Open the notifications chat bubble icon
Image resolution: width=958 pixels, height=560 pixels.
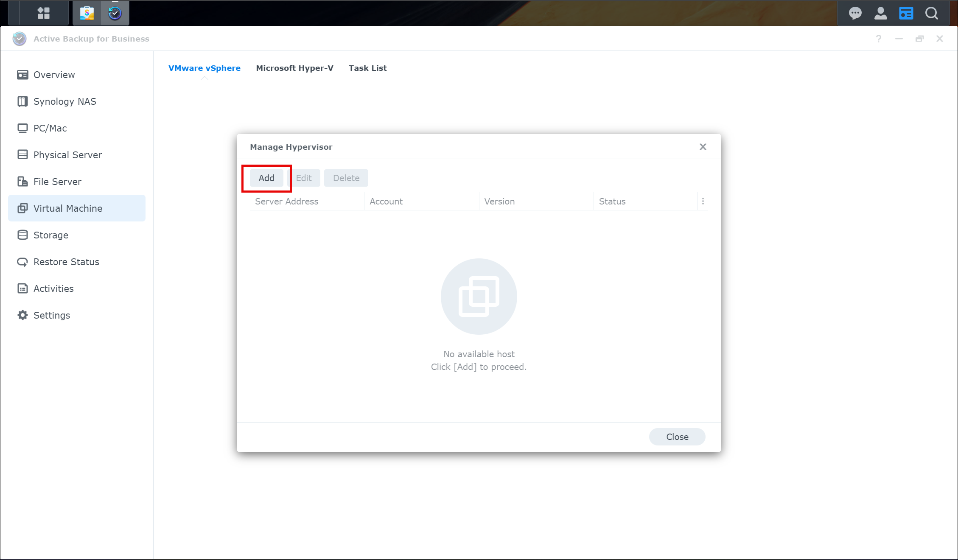pos(855,13)
